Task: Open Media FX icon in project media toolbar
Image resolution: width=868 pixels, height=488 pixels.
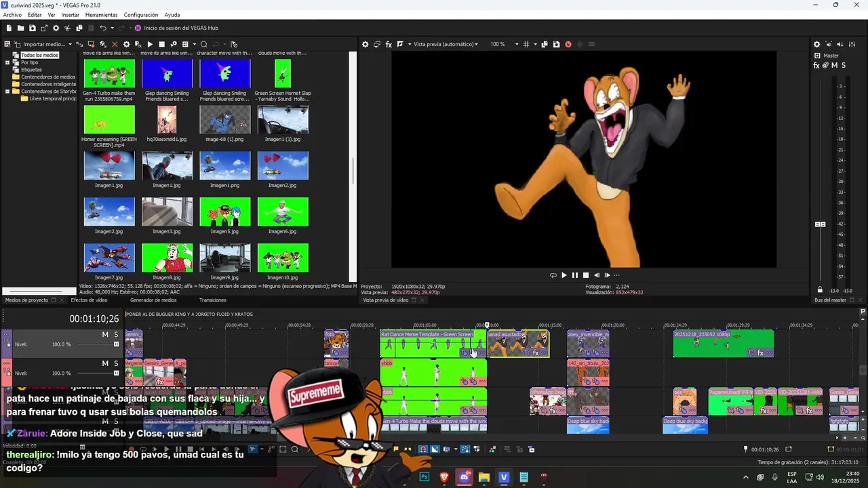Action: [x=138, y=44]
